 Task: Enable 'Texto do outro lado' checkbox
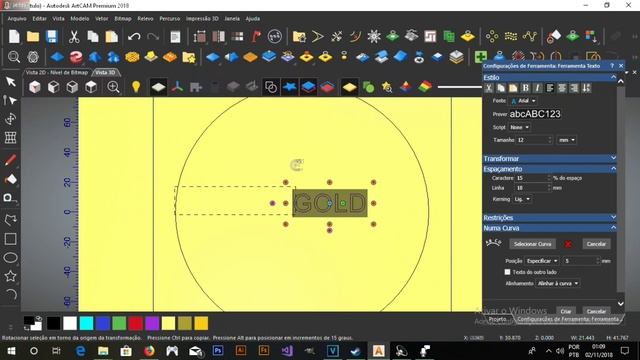click(x=507, y=272)
